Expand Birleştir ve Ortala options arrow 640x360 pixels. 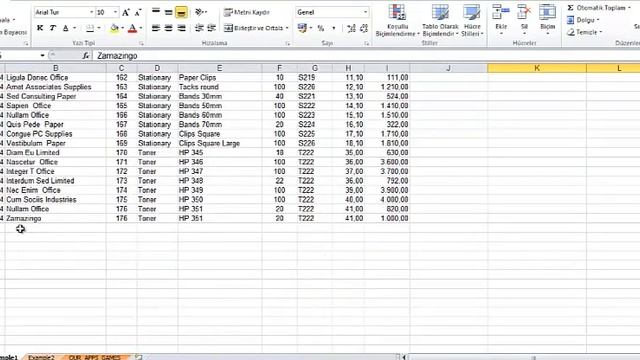pyautogui.click(x=287, y=28)
